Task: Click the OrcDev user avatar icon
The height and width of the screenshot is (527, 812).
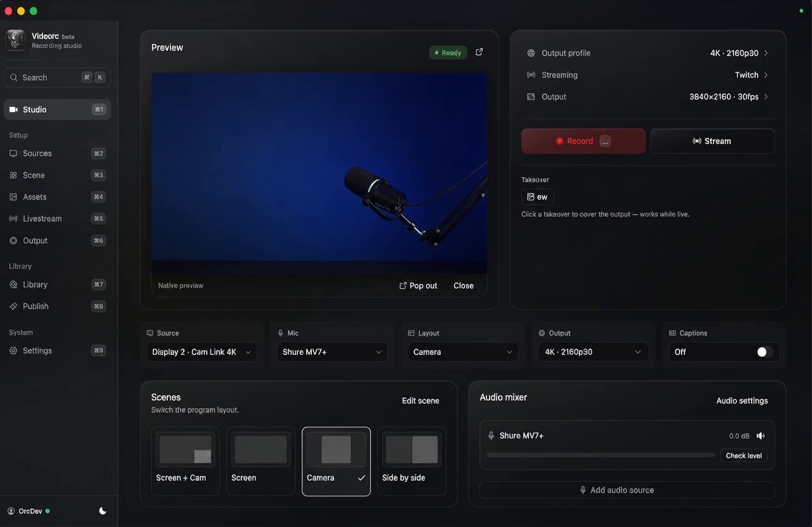Action: pos(11,511)
